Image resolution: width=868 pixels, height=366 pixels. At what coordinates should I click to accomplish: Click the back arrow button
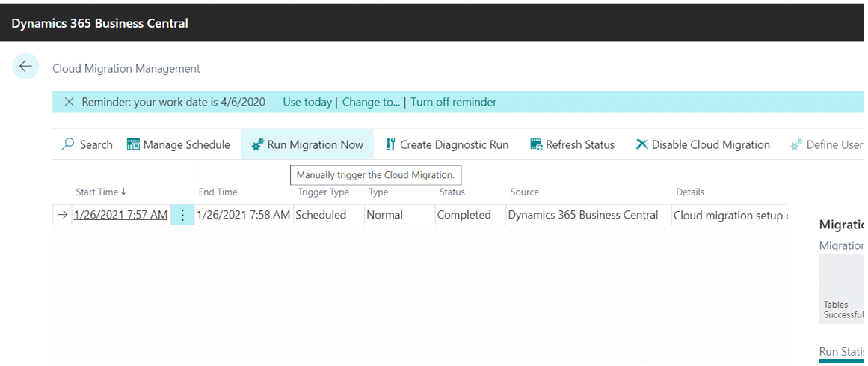25,67
